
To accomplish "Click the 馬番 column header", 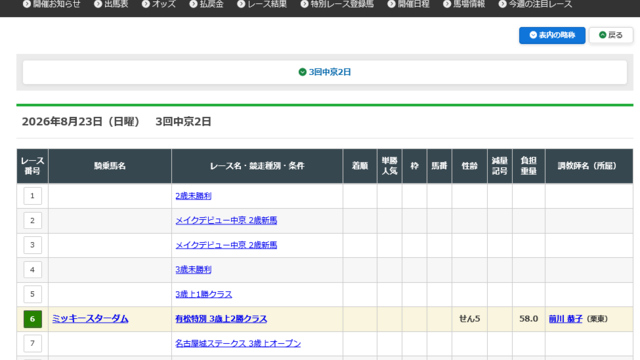I will (x=439, y=166).
